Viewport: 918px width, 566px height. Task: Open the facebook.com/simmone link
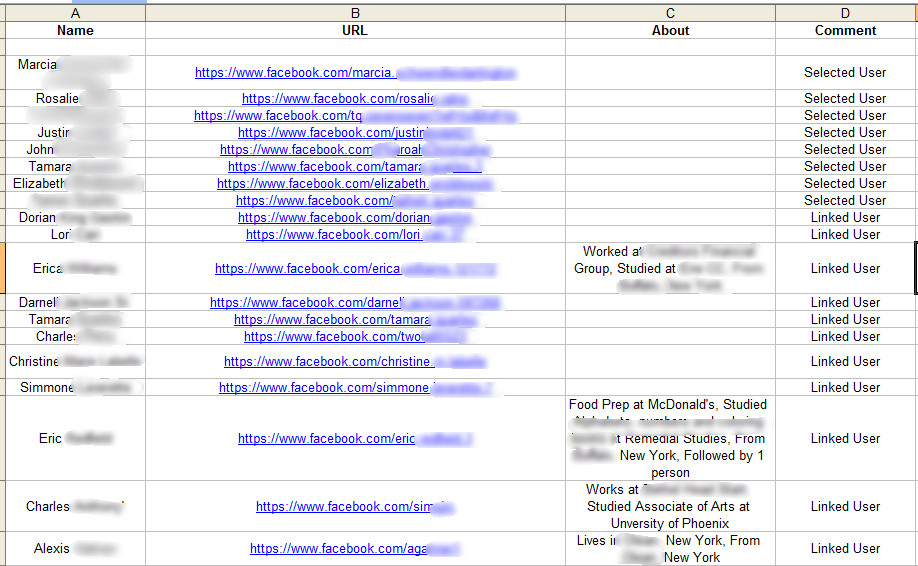(355, 387)
